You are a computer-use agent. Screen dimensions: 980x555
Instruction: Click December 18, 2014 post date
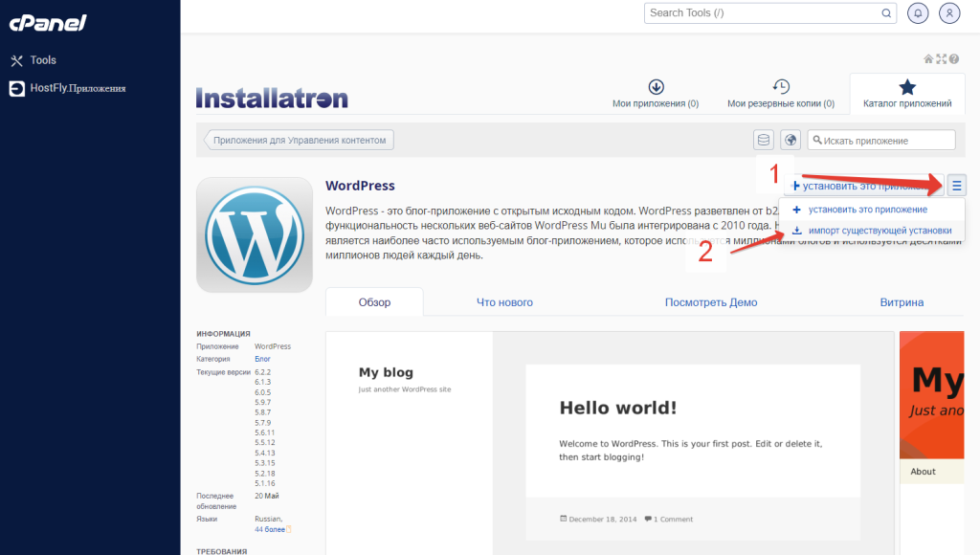tap(603, 519)
